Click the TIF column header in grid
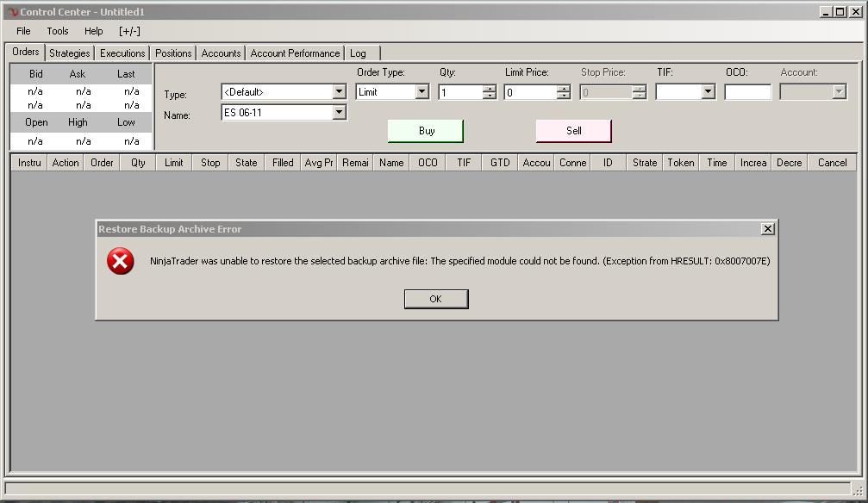Viewport: 868px width, 503px height. (464, 163)
